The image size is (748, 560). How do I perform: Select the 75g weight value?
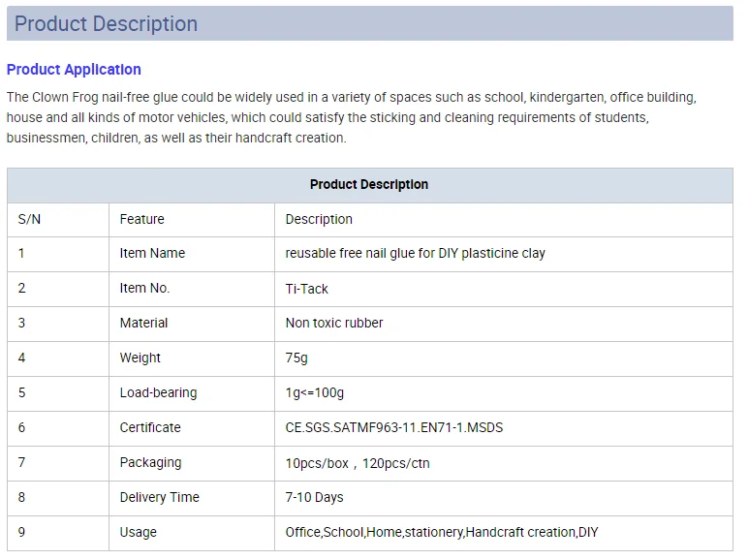(x=296, y=358)
